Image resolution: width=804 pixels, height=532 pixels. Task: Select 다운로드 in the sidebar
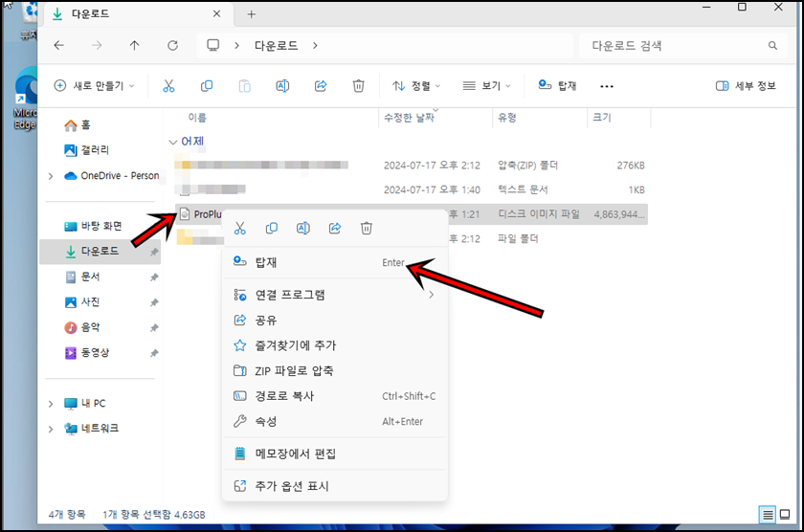tap(100, 251)
